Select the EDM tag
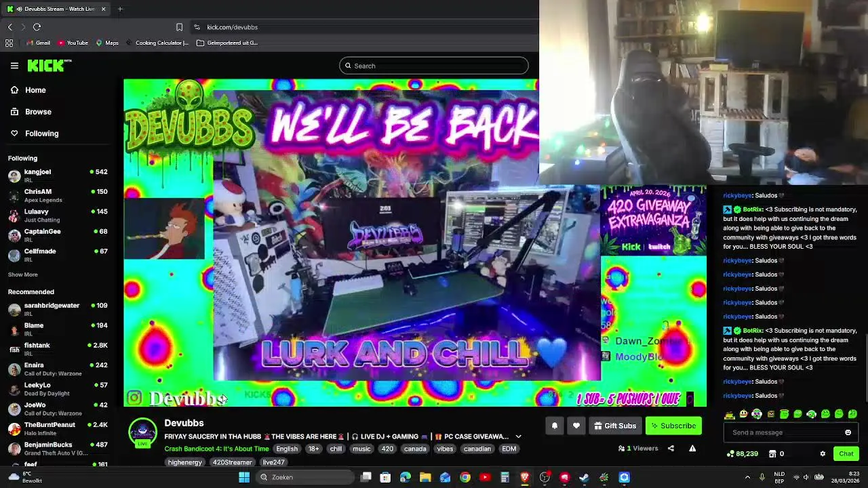Screen dimensions: 868x488 [x=509, y=449]
